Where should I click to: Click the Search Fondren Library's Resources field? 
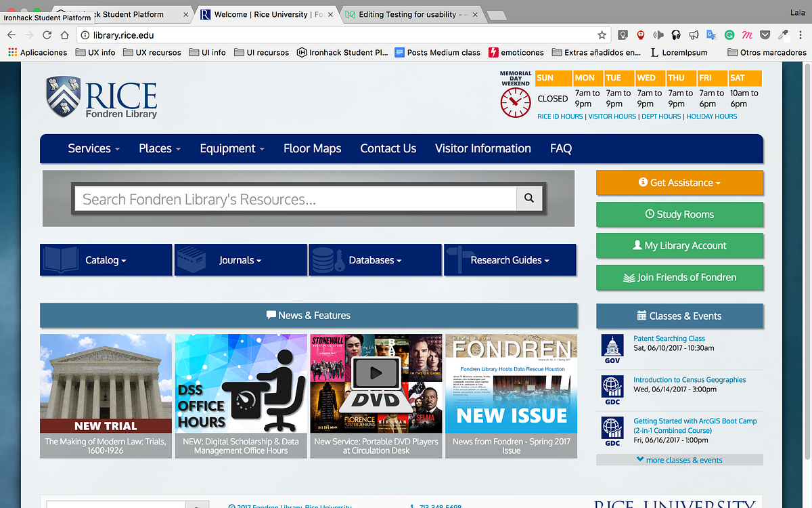tap(295, 199)
